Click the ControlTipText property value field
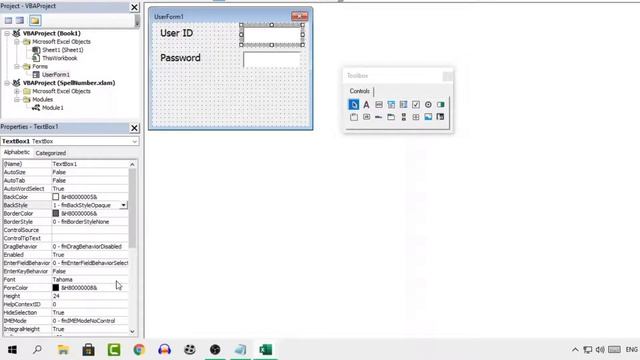Screen dimensions: 640x360 point(90,238)
